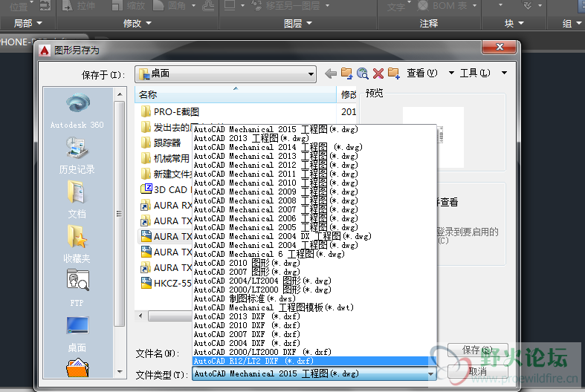Sort files by the 名称 column header
The width and height of the screenshot is (585, 392).
(236, 94)
